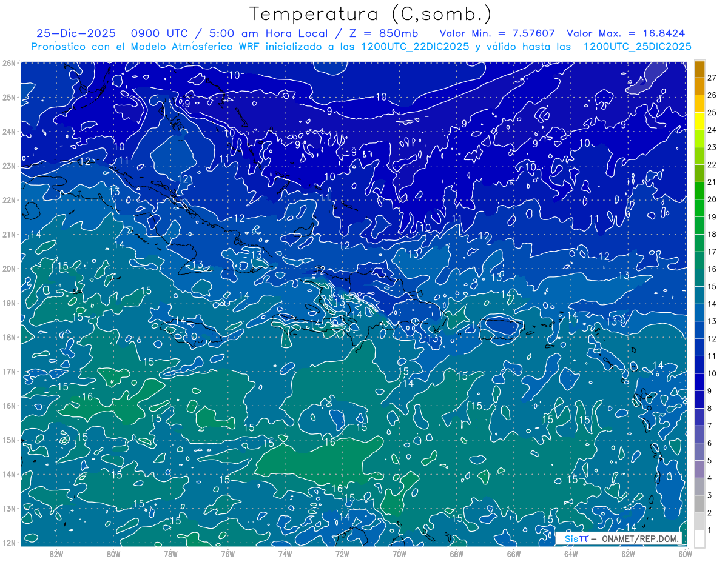This screenshot has height=562, width=728.
Task: Click the 'Valor Min. = 7.57607' readout
Action: [x=497, y=33]
